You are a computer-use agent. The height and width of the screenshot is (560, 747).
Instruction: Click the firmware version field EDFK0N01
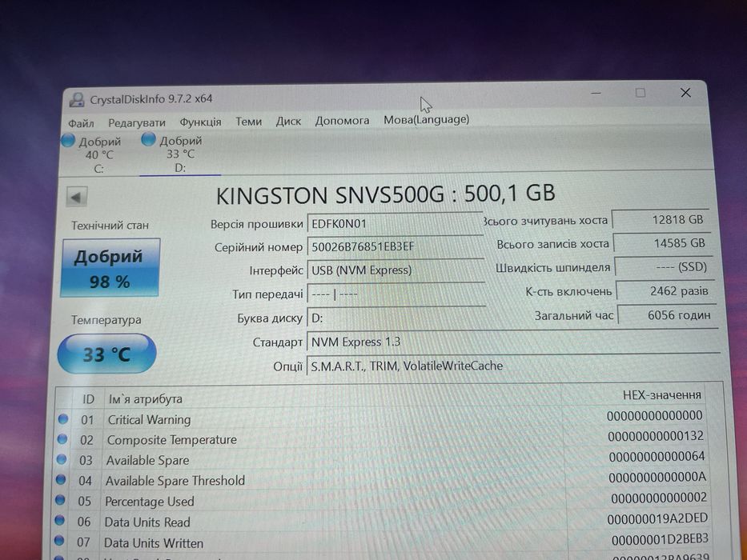coord(395,224)
